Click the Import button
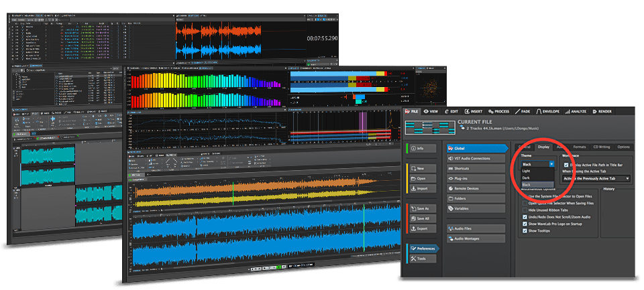Screen dimensions: 644x290 point(423,189)
